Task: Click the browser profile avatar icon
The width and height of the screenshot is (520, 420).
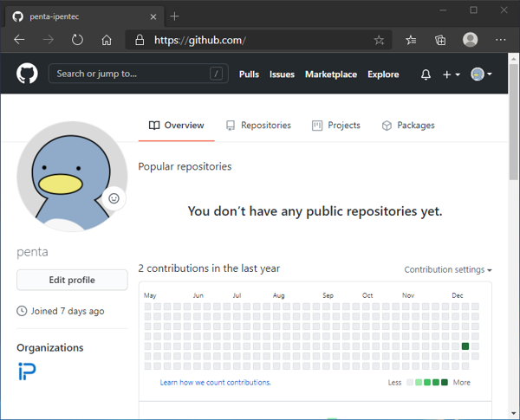Action: (470, 40)
